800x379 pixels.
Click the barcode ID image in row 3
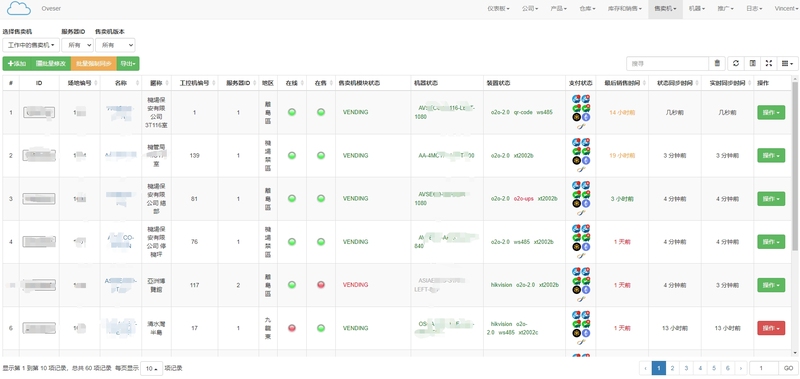39,198
